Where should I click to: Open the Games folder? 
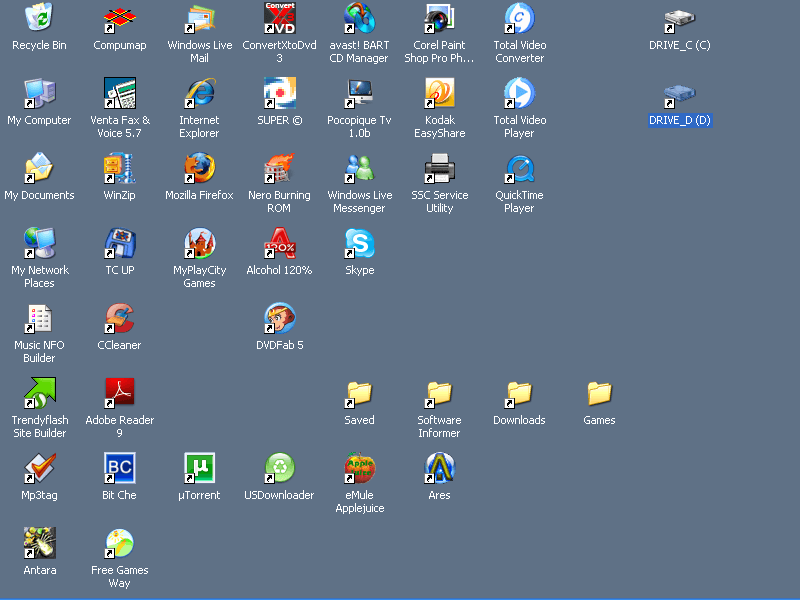point(598,392)
